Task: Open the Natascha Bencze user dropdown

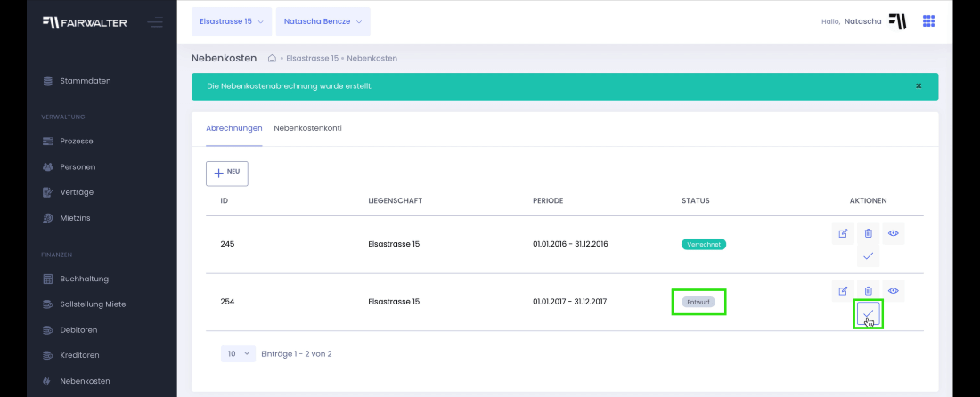Action: click(x=323, y=22)
